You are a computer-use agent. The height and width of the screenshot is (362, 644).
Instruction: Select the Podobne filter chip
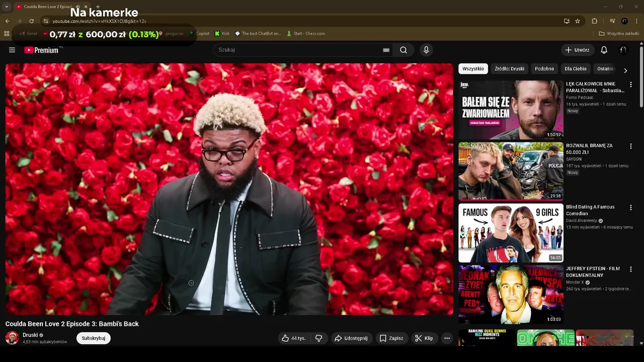(544, 69)
